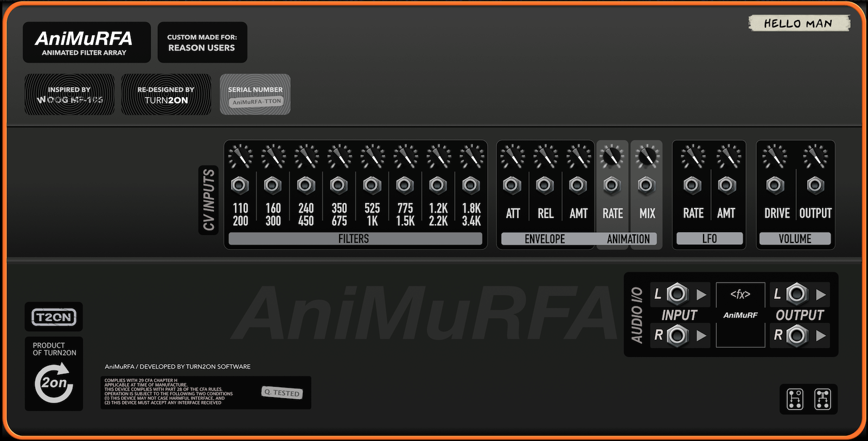Adjust the 1.8K/3.4K filter CV trim knob
868x441 pixels.
click(x=472, y=157)
